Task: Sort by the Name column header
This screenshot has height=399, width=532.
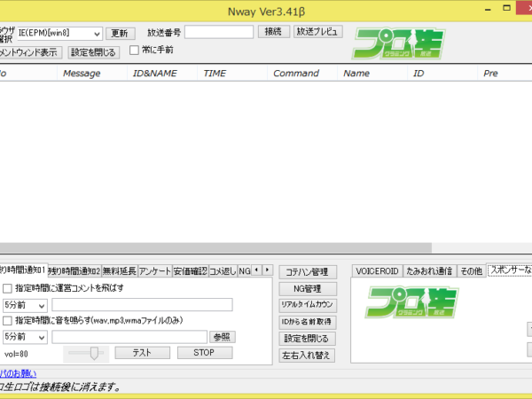Action: point(372,74)
